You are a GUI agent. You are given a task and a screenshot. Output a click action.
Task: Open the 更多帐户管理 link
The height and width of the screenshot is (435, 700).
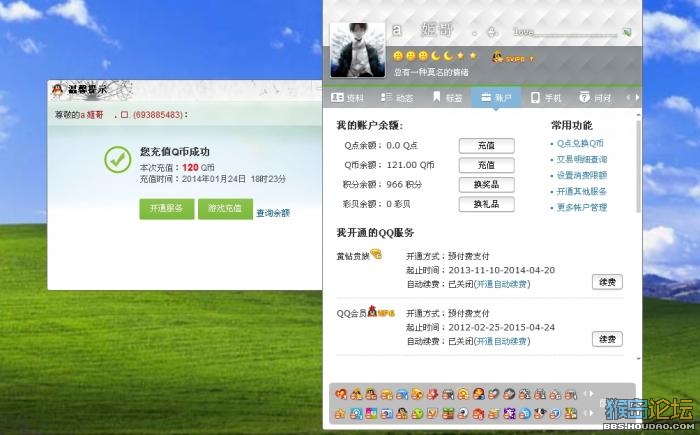tap(582, 207)
